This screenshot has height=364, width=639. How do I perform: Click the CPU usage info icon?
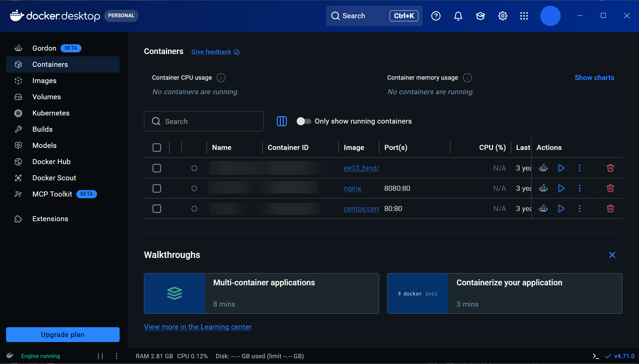click(x=221, y=78)
